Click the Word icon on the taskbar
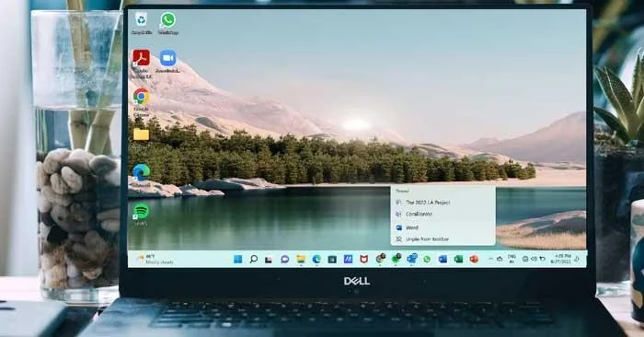This screenshot has width=644, height=337. (443, 260)
